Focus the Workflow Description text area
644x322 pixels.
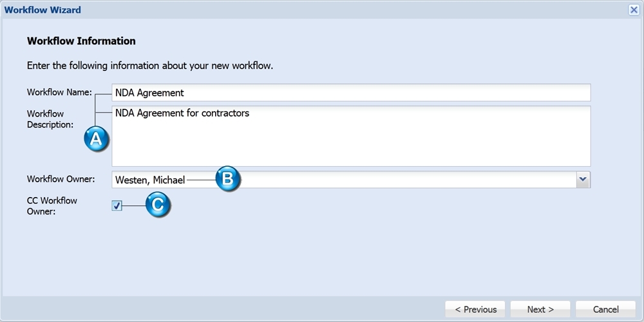point(351,136)
